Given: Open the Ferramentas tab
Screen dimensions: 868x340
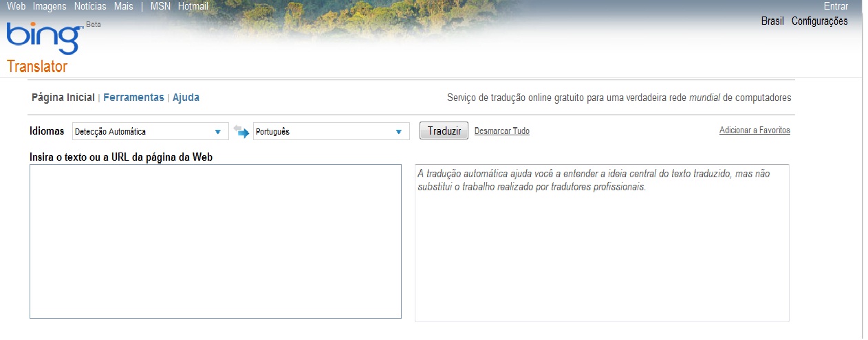Looking at the screenshot, I should (133, 98).
